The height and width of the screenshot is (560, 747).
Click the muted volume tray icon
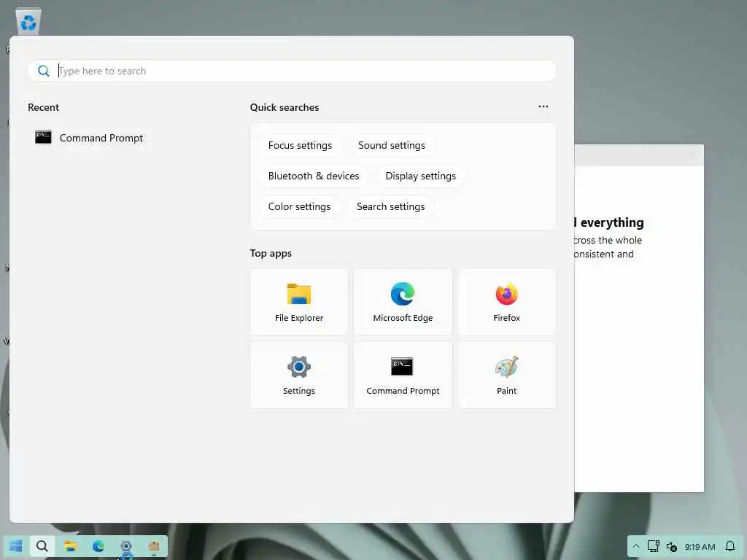[672, 547]
